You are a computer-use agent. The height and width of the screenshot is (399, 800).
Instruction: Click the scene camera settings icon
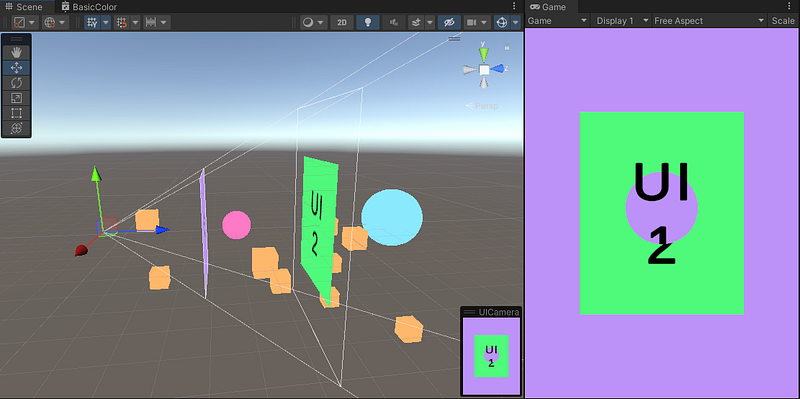pyautogui.click(x=472, y=22)
